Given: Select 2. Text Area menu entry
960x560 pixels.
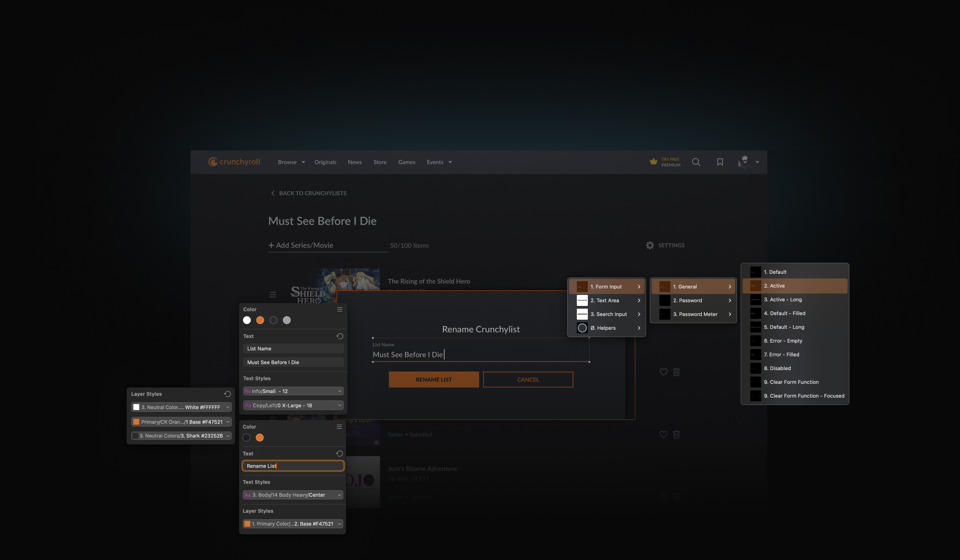Looking at the screenshot, I should pyautogui.click(x=607, y=300).
